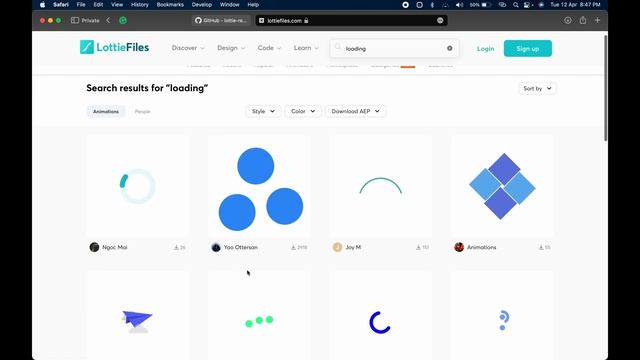The height and width of the screenshot is (360, 640).
Task: Click in the loading search field
Action: click(x=394, y=48)
